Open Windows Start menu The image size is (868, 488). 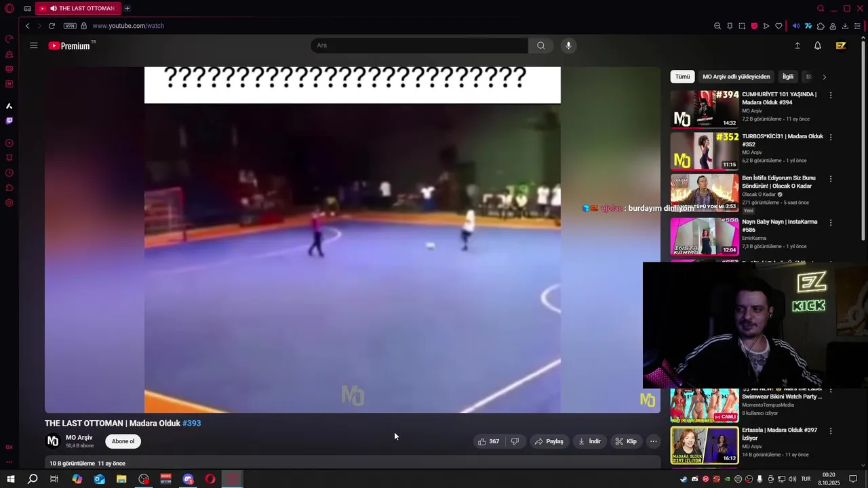(10, 479)
